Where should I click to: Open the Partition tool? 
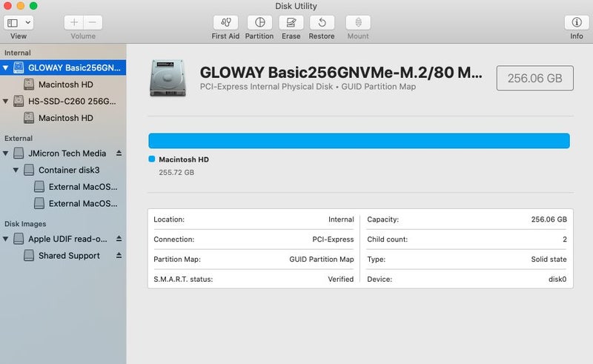click(x=260, y=23)
